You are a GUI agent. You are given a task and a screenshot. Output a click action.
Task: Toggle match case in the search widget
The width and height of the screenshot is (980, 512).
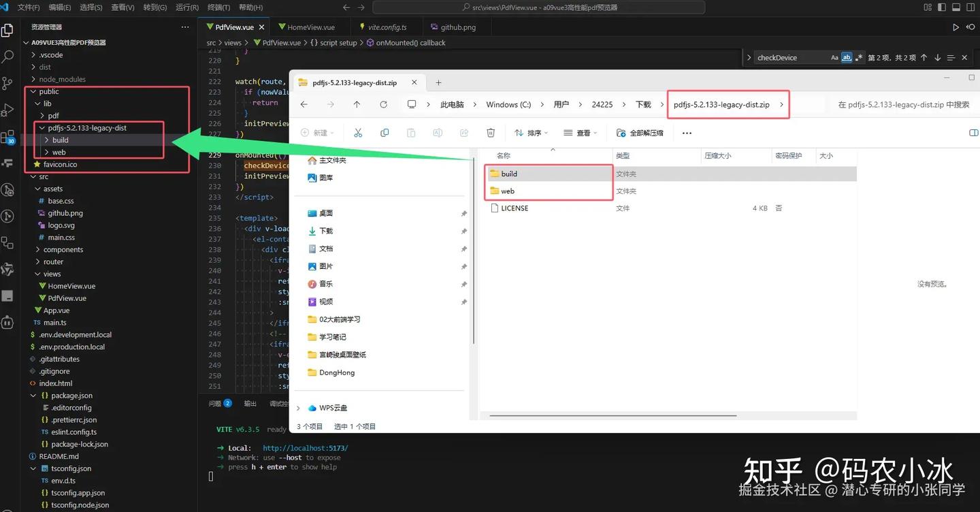[834, 57]
